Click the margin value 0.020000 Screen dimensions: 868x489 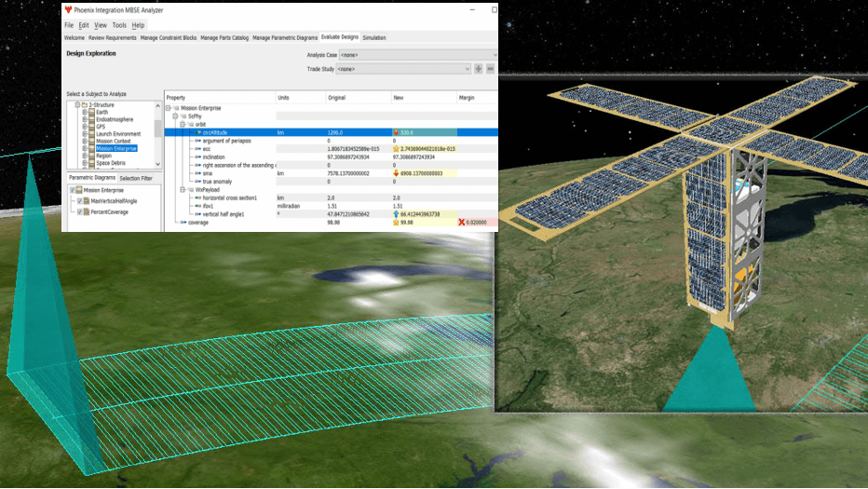476,222
